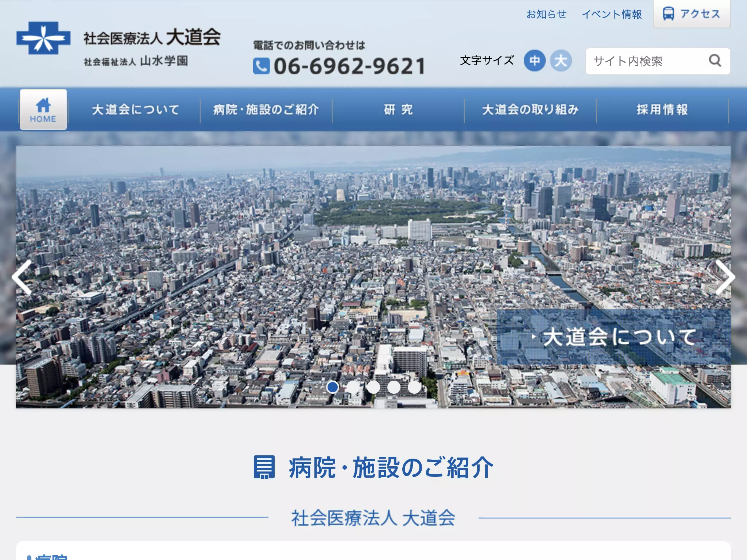Click the house icon above HOME

(43, 105)
